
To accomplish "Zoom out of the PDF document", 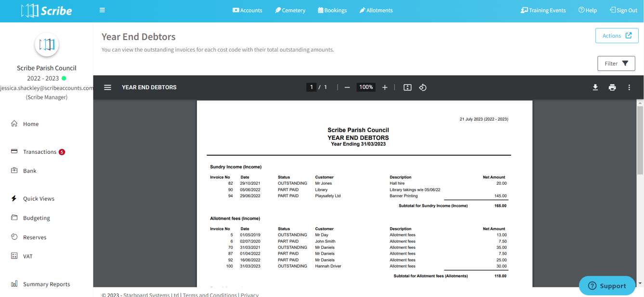I will (x=347, y=87).
